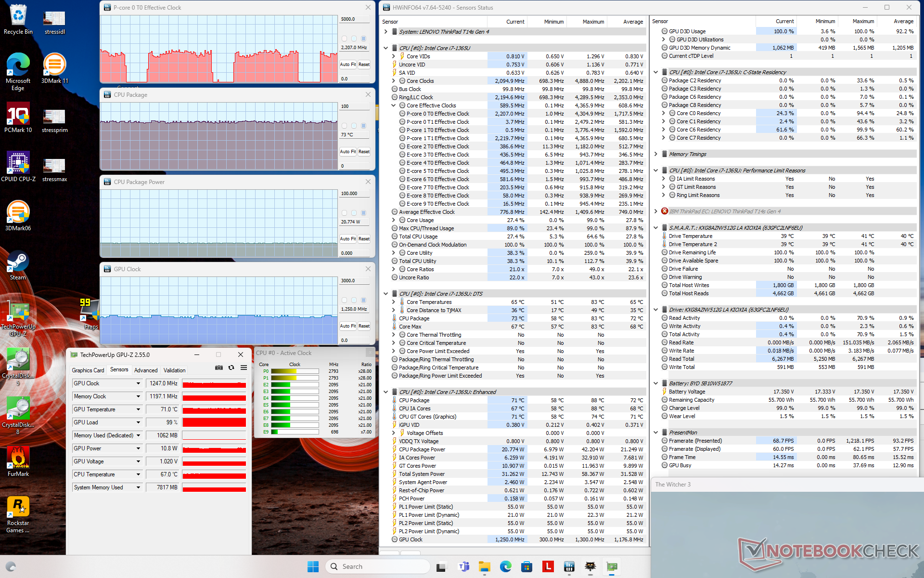Expand the Core VIDs row in HWiNFO
The image size is (924, 578).
click(x=394, y=56)
